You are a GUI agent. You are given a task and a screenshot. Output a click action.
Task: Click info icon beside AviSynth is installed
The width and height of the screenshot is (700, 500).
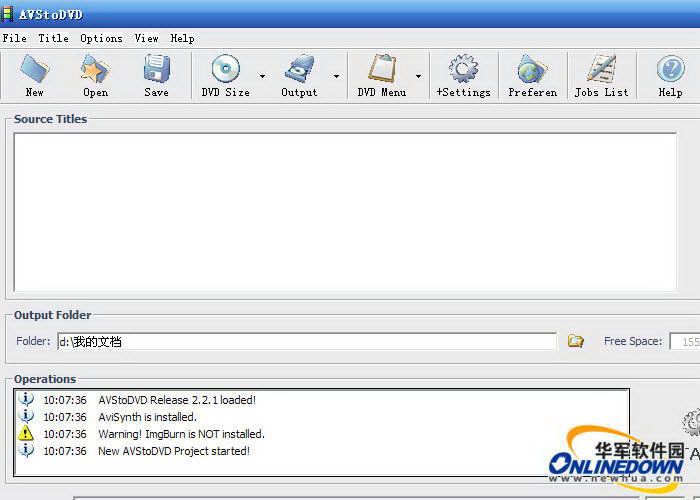click(x=26, y=416)
